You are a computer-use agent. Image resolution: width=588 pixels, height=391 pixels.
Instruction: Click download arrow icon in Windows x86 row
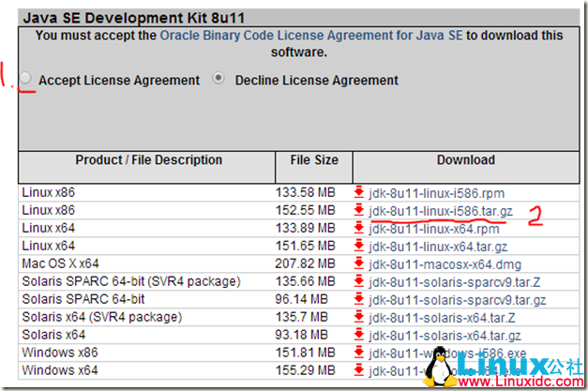point(359,353)
